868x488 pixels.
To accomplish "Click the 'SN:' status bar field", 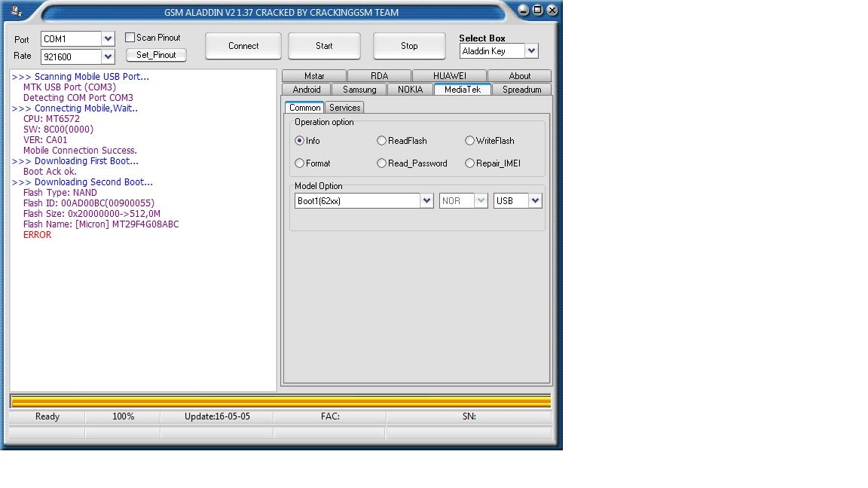I will 469,416.
